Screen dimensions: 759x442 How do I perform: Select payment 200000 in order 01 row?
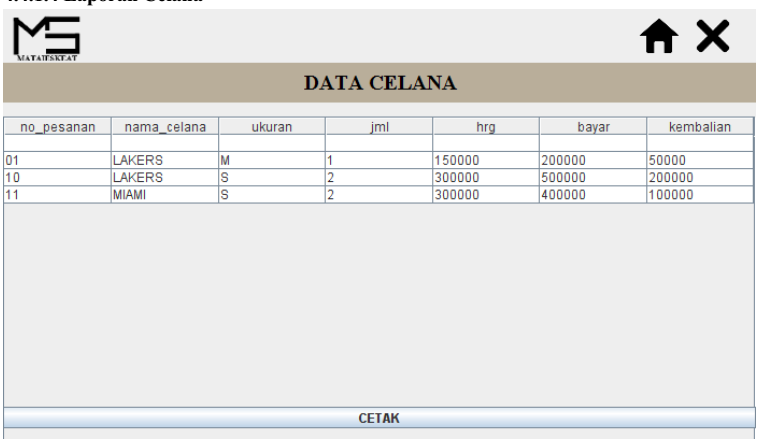pos(593,160)
